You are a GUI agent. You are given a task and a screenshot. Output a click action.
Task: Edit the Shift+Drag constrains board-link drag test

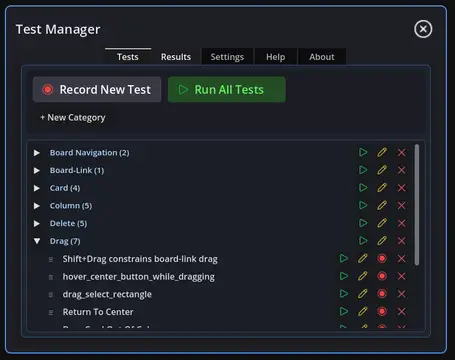tap(363, 258)
